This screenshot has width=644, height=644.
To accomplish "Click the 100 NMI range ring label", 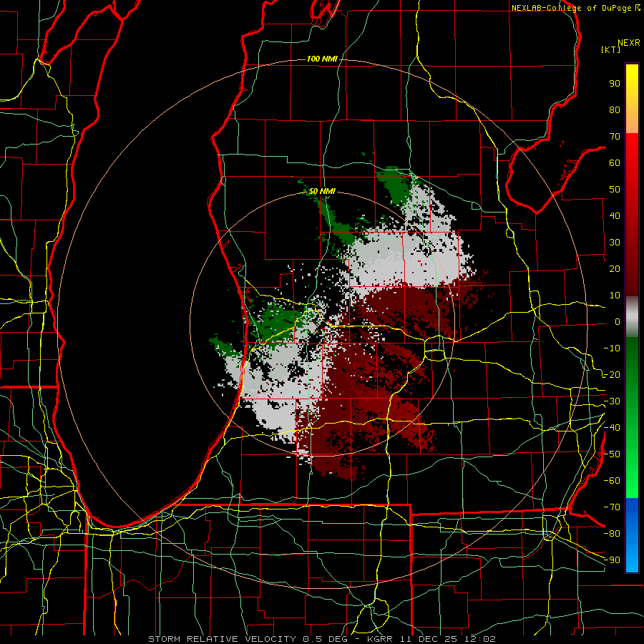I will (x=321, y=59).
